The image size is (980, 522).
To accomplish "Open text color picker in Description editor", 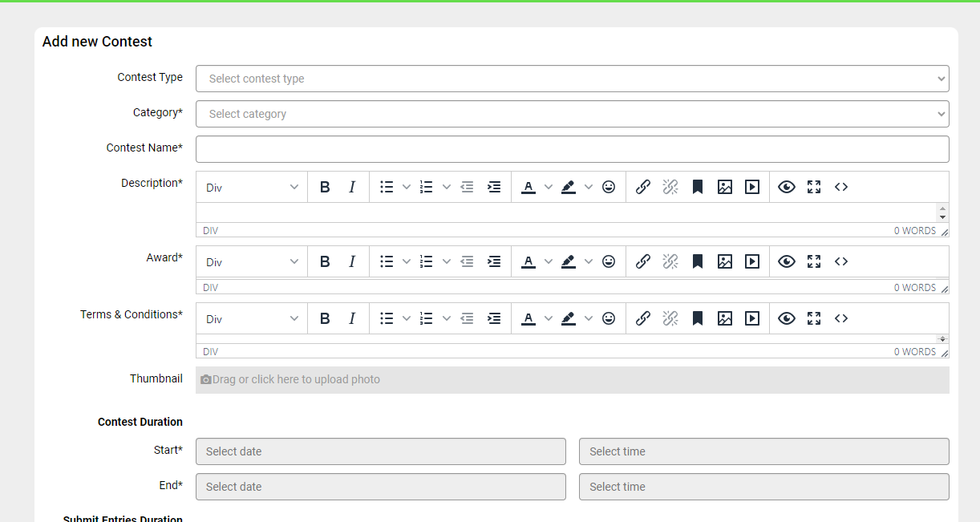I will pos(549,187).
